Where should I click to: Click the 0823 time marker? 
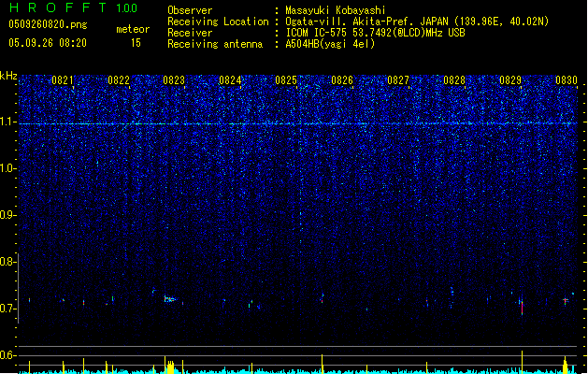coord(174,80)
